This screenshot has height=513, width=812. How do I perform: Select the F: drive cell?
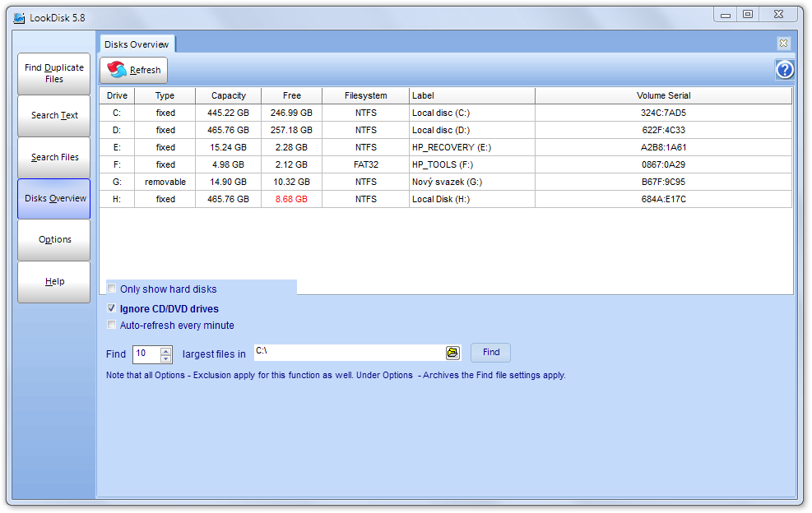117,164
